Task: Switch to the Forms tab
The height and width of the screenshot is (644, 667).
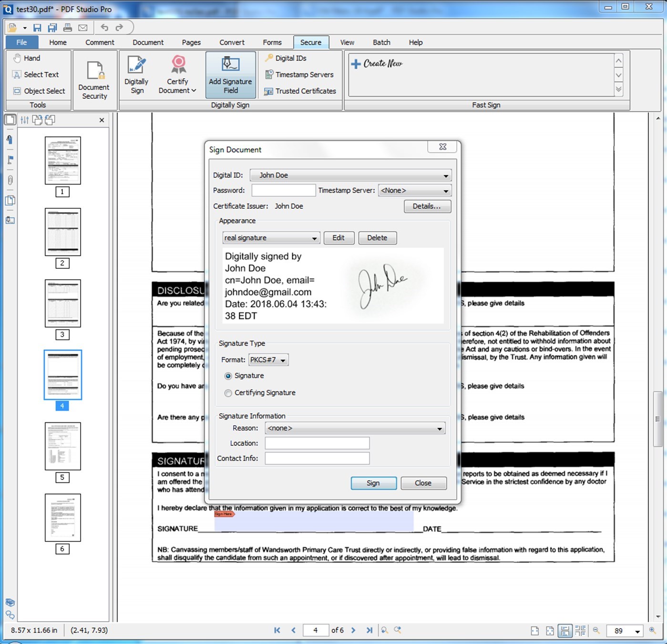Action: coord(272,42)
